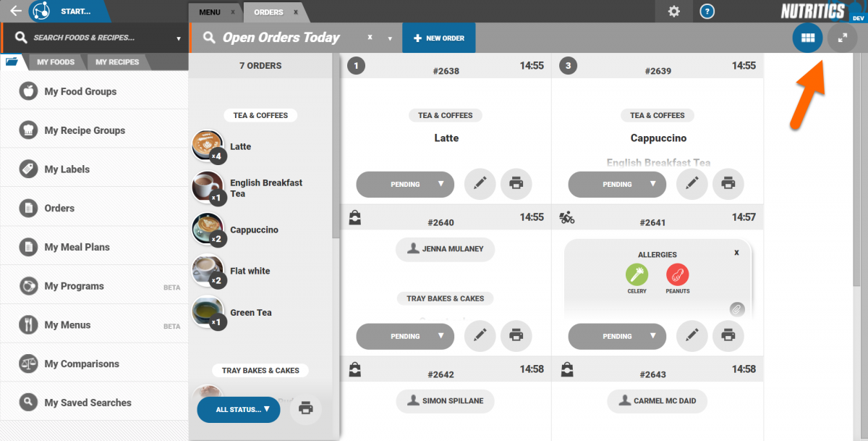Close the Allergies popup
This screenshot has height=441, width=868.
[736, 253]
